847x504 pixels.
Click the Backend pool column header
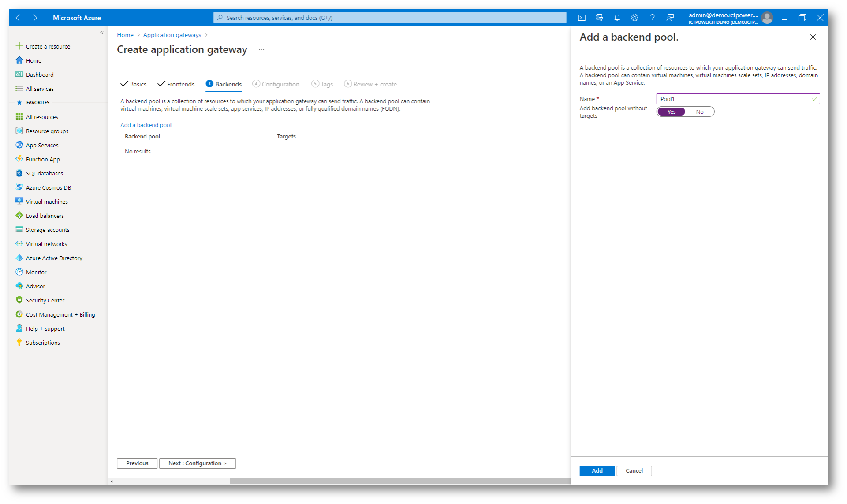142,136
